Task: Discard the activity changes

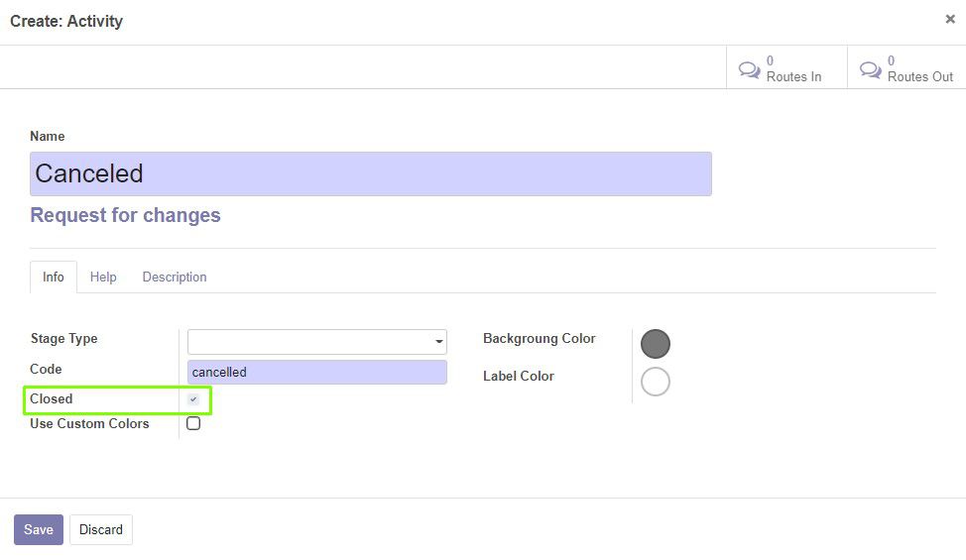Action: (x=101, y=529)
